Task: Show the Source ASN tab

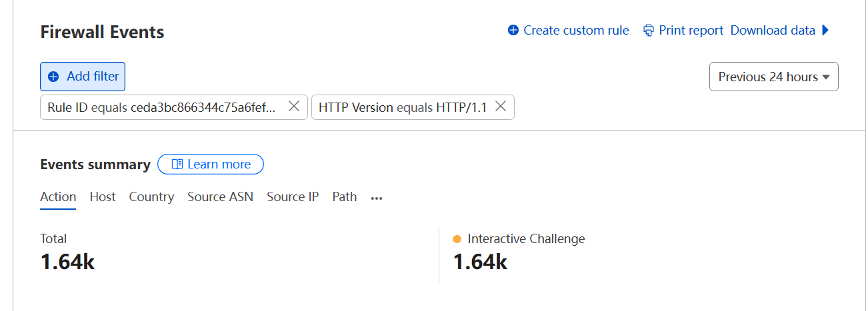Action: (x=220, y=197)
